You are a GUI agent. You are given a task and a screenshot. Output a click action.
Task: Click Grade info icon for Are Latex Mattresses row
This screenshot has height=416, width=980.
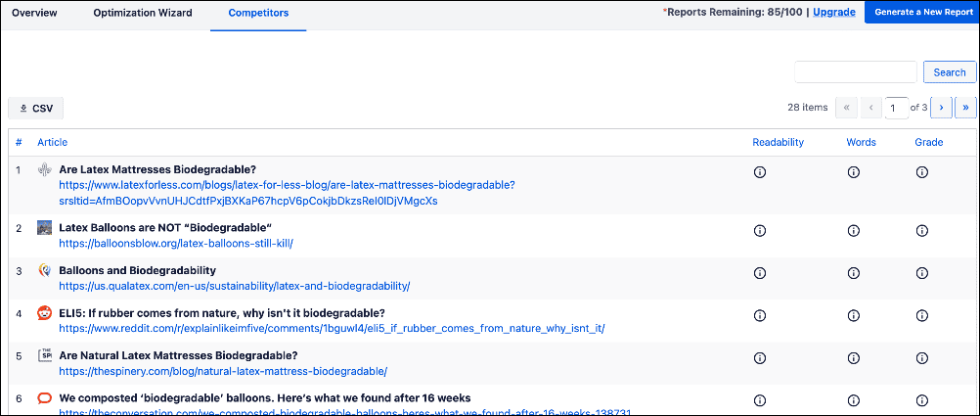click(921, 172)
